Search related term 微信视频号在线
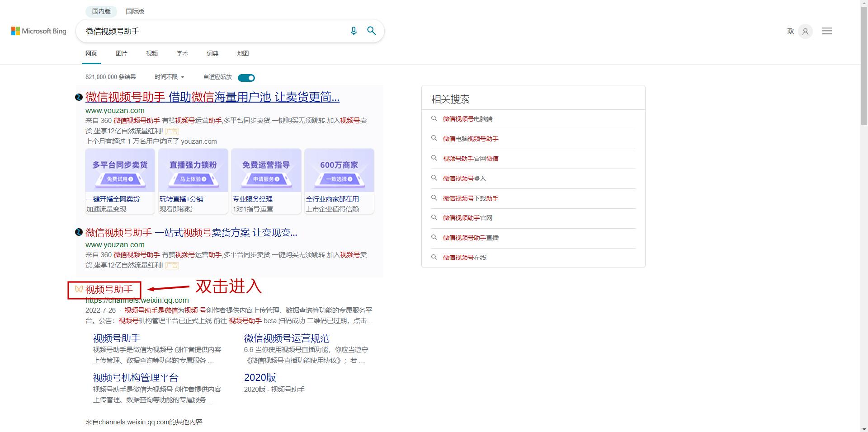 [x=464, y=258]
